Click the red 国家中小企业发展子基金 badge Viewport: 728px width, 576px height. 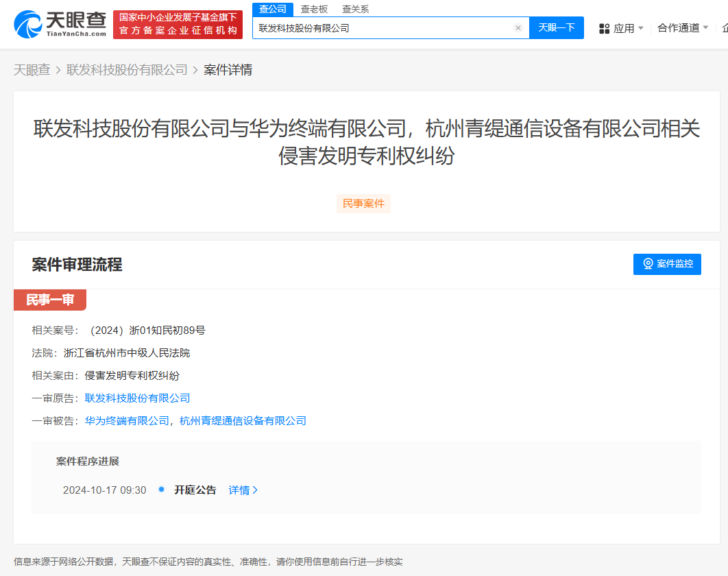pyautogui.click(x=178, y=24)
